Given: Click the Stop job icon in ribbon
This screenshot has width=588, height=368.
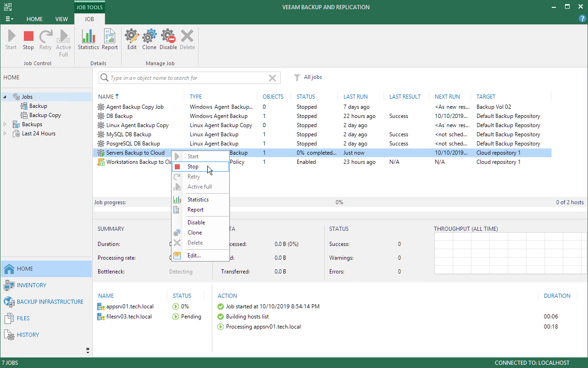Looking at the screenshot, I should (x=28, y=39).
